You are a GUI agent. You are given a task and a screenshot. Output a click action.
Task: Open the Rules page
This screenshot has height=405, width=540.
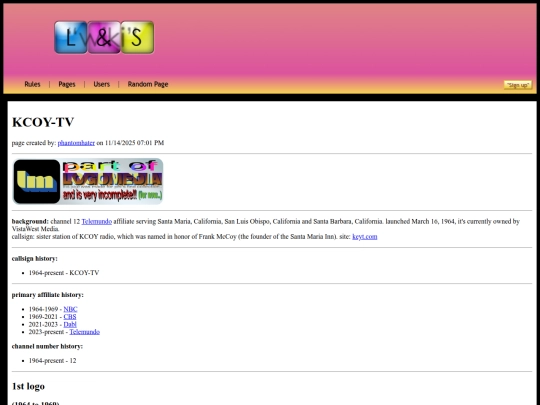[x=32, y=84]
